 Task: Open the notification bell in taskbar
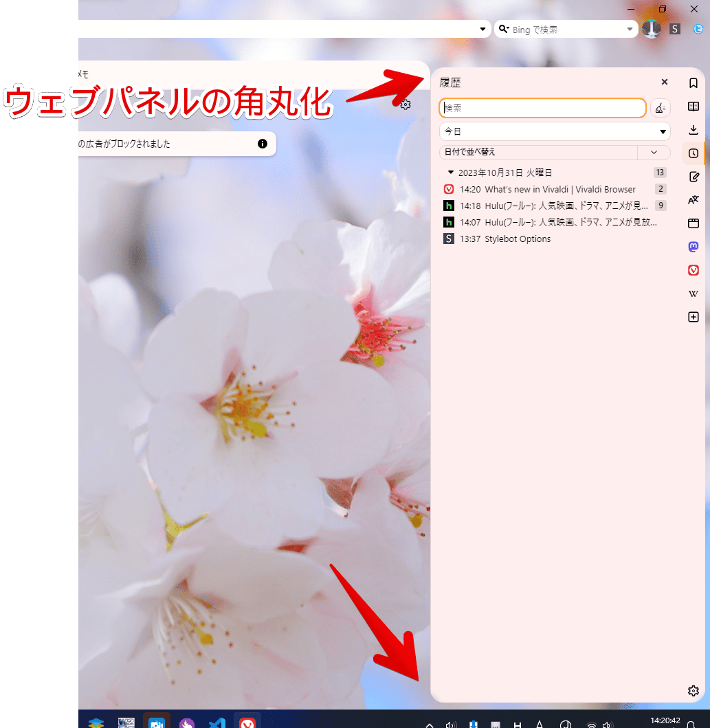pyautogui.click(x=691, y=725)
